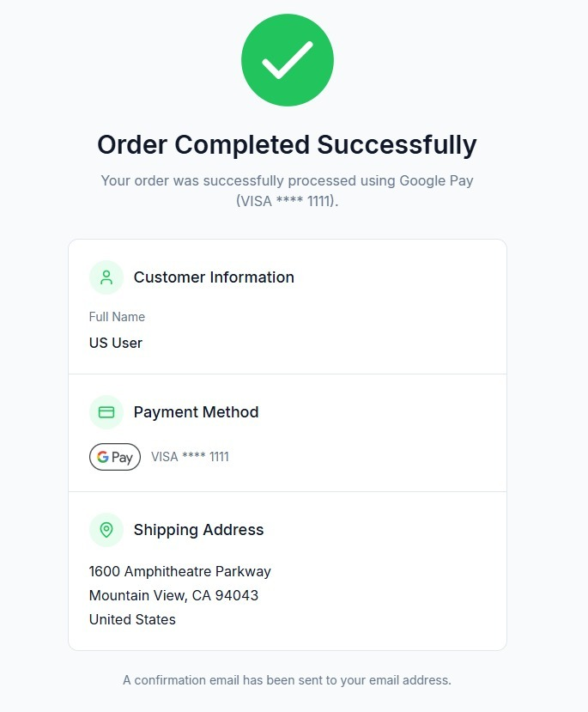Click the person icon beside Customer Information
Image resolution: width=588 pixels, height=712 pixels.
click(x=106, y=277)
